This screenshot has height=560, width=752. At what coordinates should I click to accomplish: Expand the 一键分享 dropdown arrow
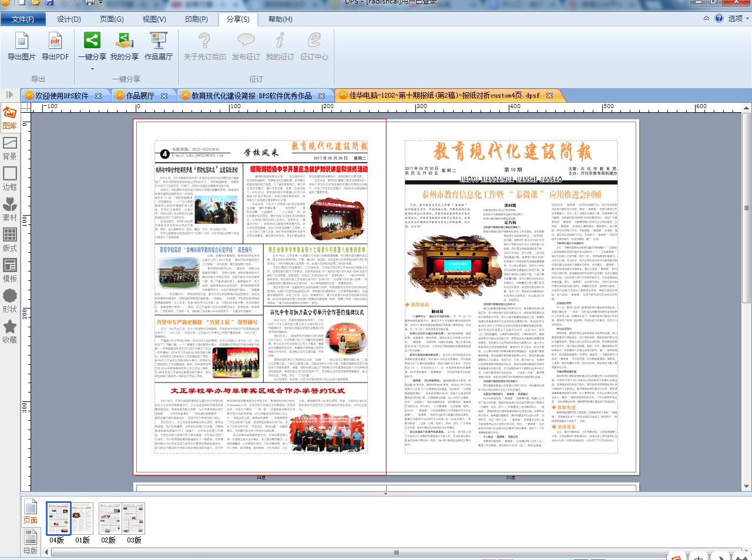92,69
